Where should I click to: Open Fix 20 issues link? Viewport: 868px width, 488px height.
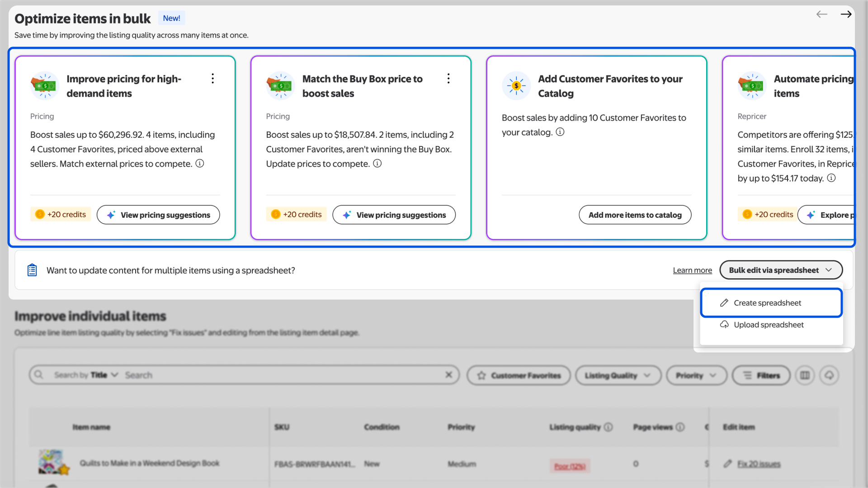point(759,464)
